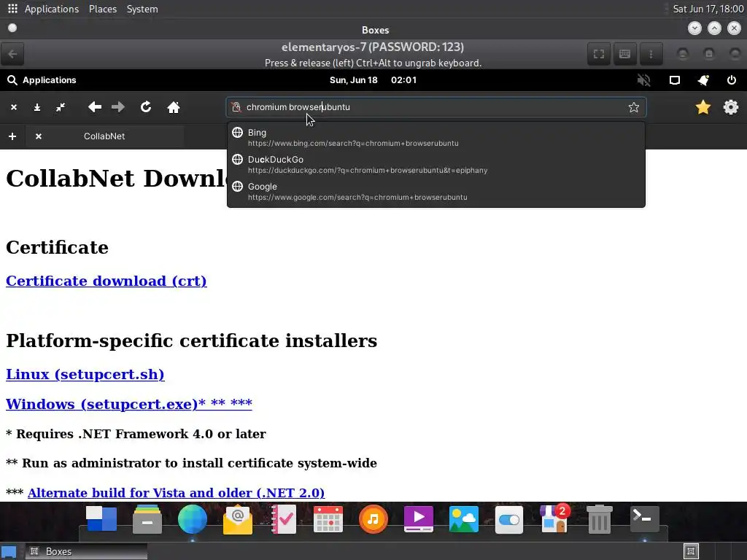Launch Mail from the dock
The height and width of the screenshot is (560, 747).
pyautogui.click(x=237, y=520)
